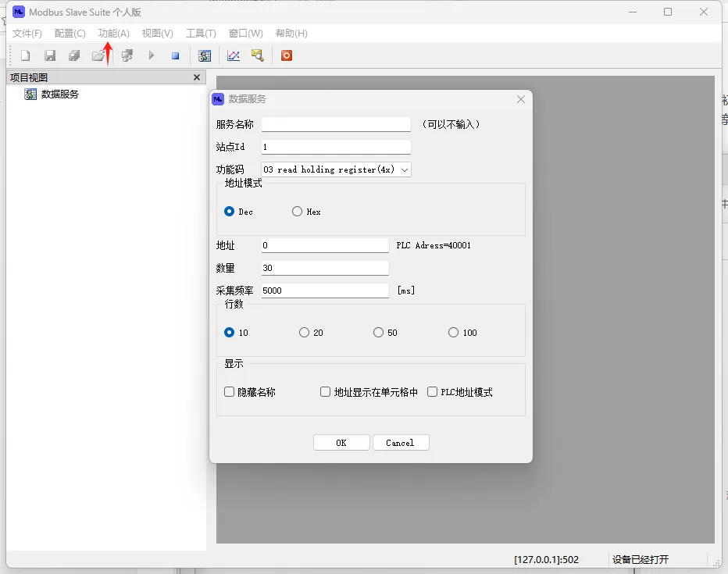728x574 pixels.
Task: Maximize the Modbus Slave Suite window
Action: (x=668, y=12)
